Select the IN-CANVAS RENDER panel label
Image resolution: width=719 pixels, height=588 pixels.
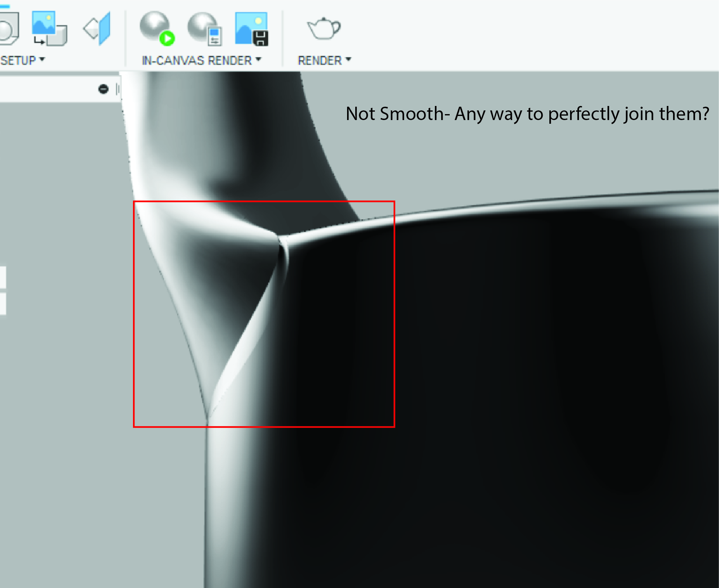click(196, 60)
